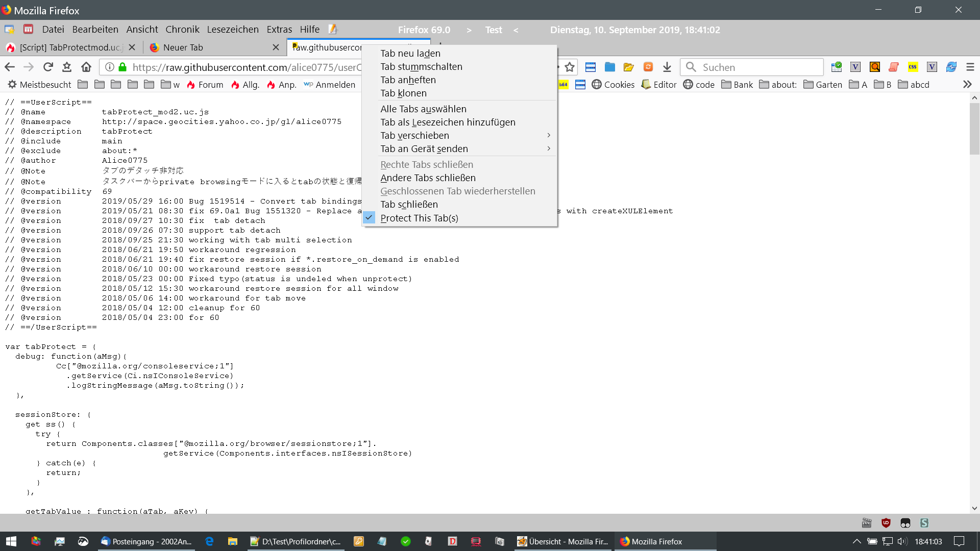Show more bookmarks overflow chevron

(967, 84)
